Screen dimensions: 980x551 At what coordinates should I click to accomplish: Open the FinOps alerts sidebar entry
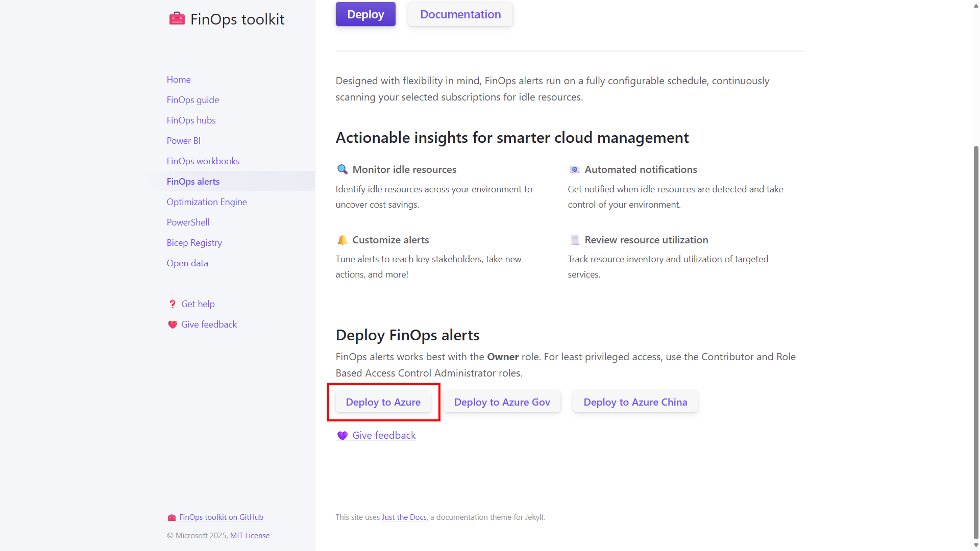coord(193,181)
